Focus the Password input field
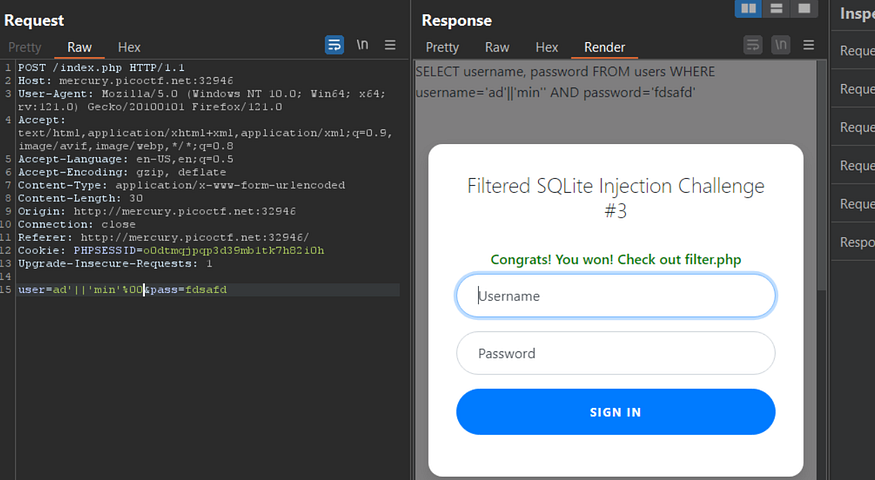The image size is (875, 480). [615, 353]
